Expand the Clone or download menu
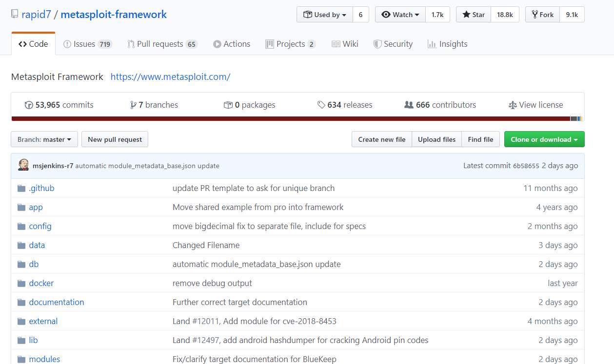 point(544,139)
